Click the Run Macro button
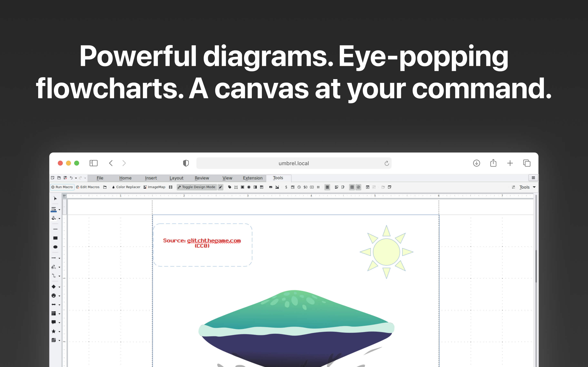This screenshot has height=367, width=588. [x=62, y=187]
